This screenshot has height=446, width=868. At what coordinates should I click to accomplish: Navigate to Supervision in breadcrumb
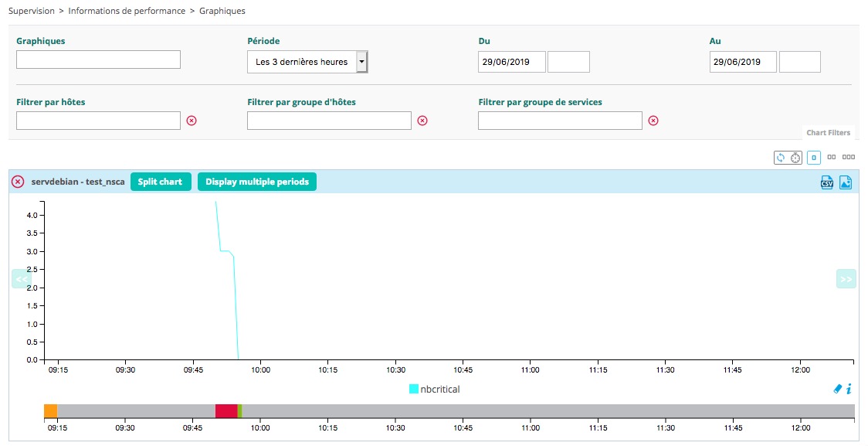pyautogui.click(x=31, y=11)
